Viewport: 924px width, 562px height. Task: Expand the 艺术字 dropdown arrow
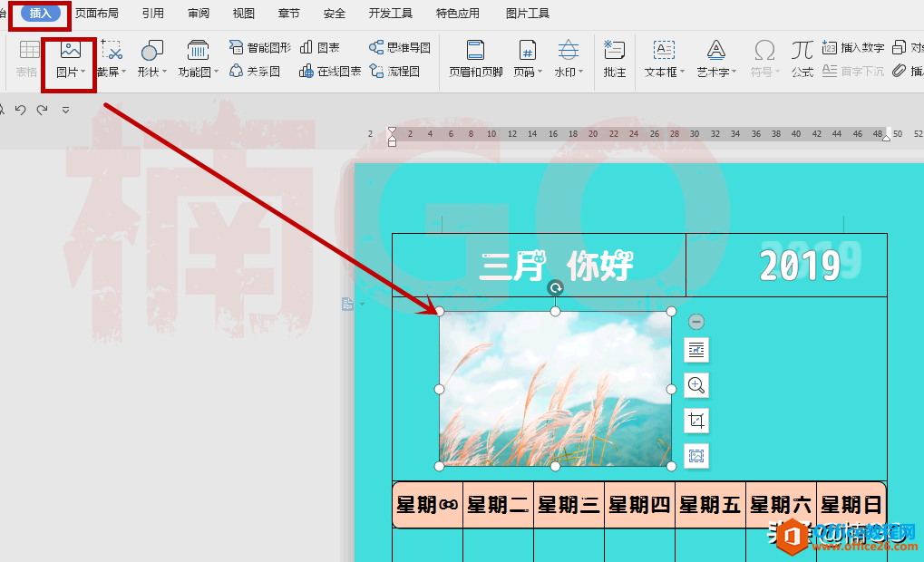[x=734, y=72]
